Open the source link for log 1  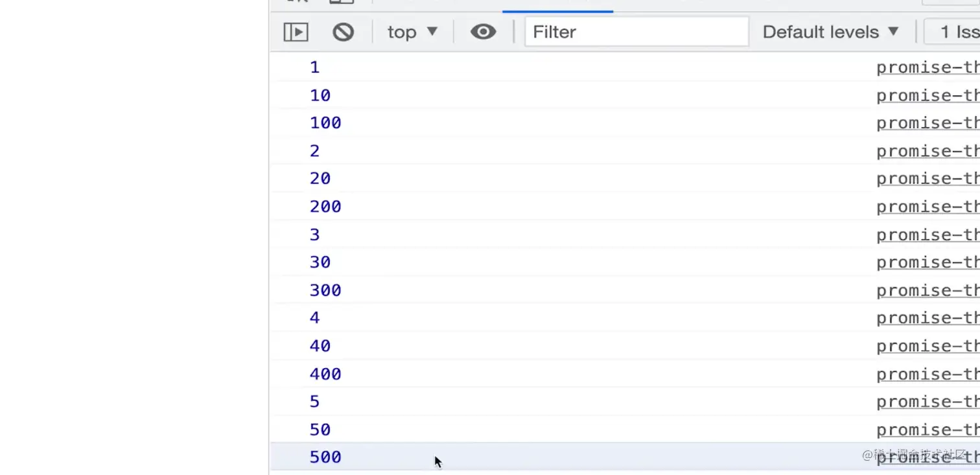coord(928,67)
